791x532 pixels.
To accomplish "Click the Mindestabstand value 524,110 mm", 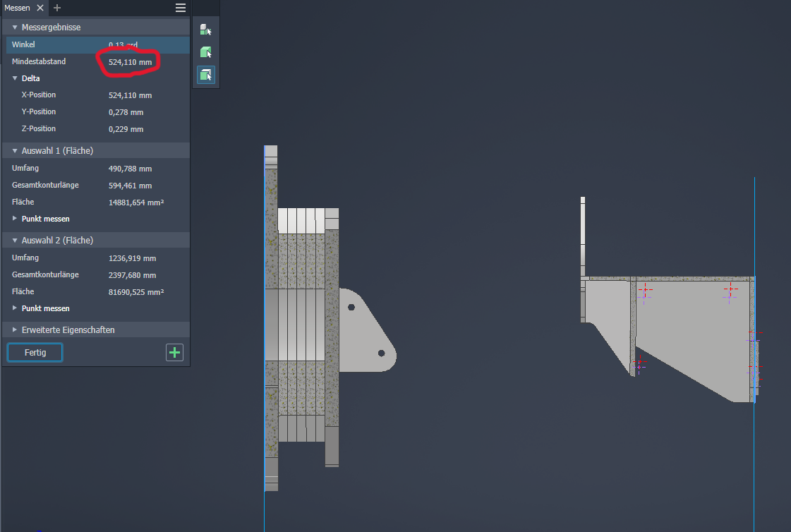I will coord(130,62).
